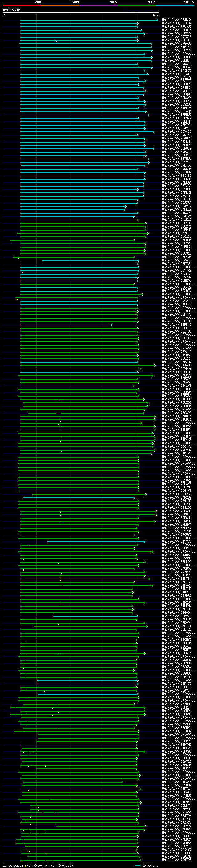The height and width of the screenshot is (868, 197).
Task: Select hit label UniRef100_Q851Y9
Action: 176,78
